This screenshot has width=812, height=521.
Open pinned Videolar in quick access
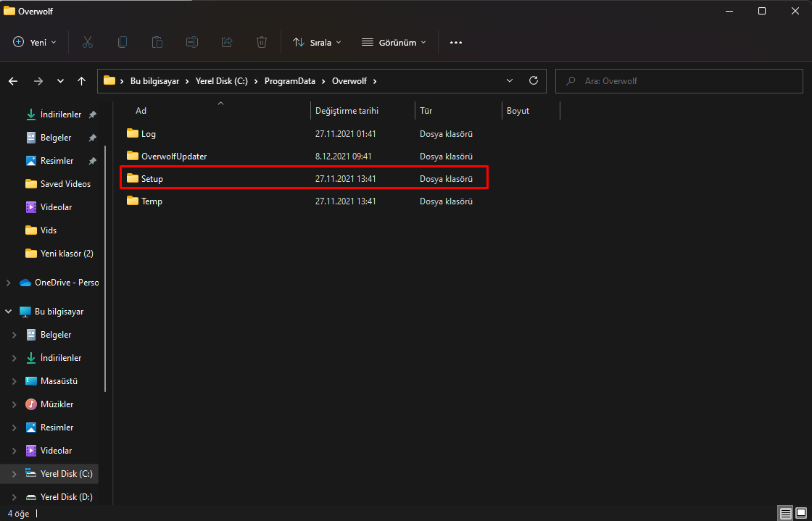pos(56,207)
